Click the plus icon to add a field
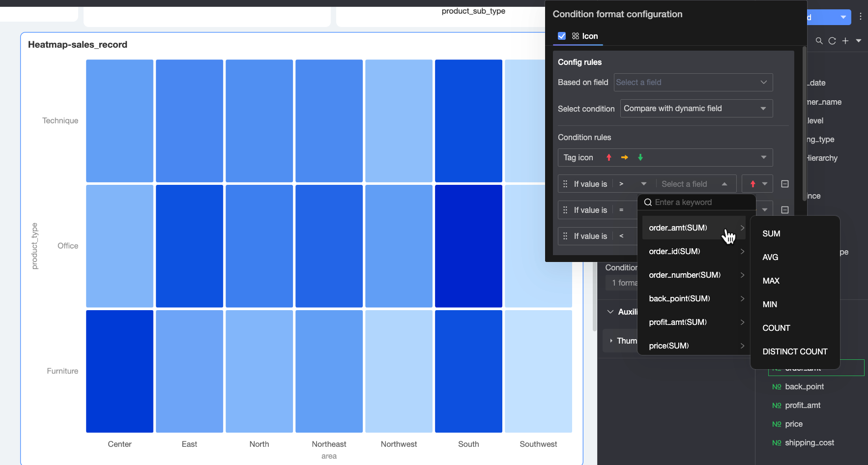 click(845, 41)
